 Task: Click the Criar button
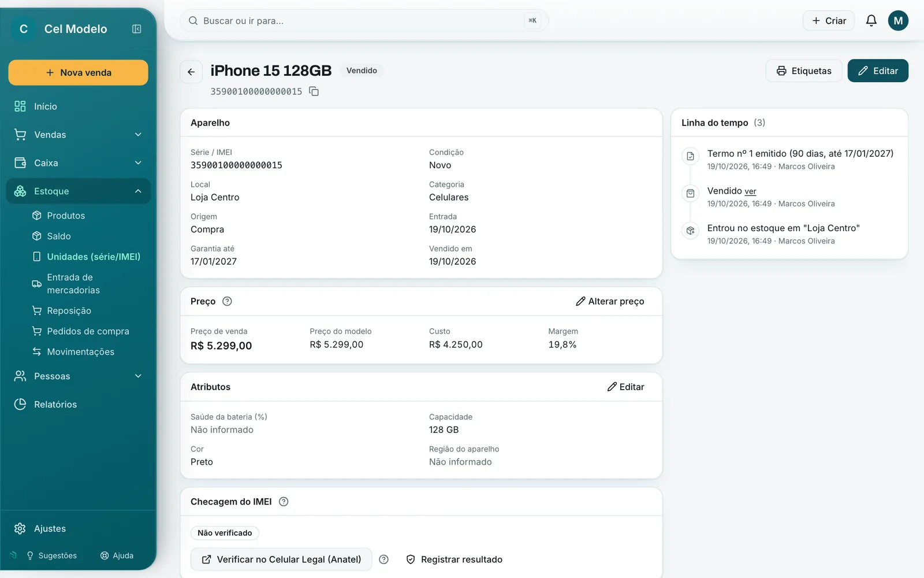[829, 21]
